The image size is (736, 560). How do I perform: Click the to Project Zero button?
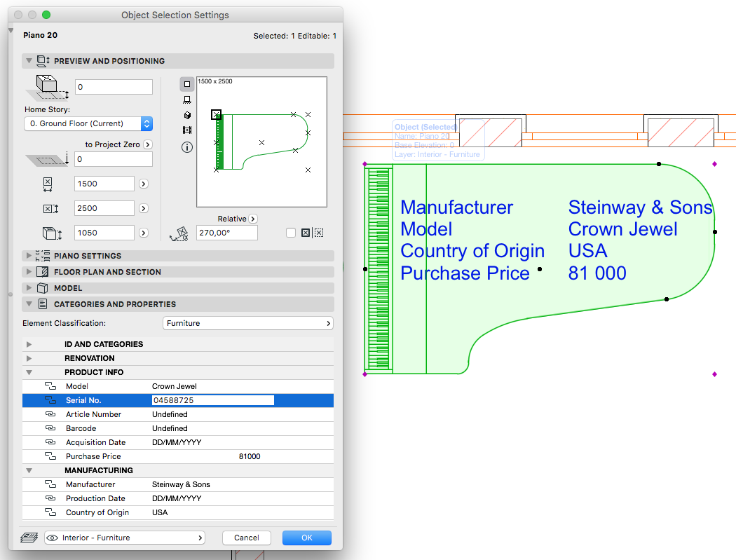(x=149, y=142)
